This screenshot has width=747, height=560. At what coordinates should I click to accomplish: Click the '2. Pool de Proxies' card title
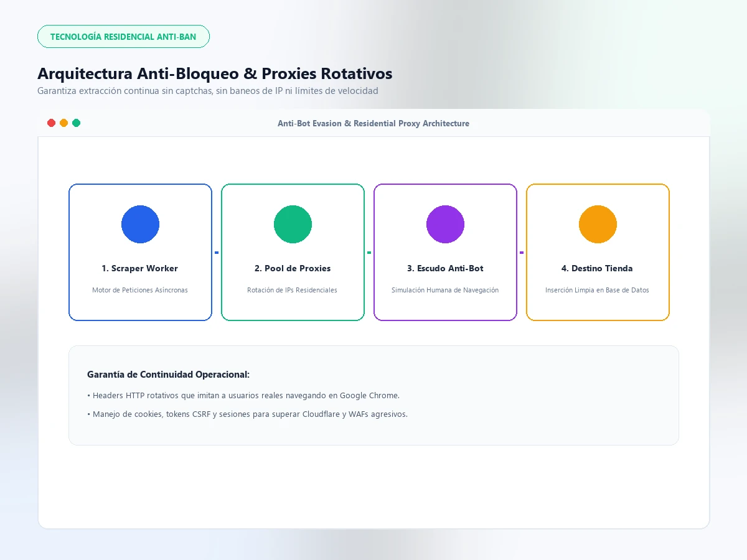293,269
